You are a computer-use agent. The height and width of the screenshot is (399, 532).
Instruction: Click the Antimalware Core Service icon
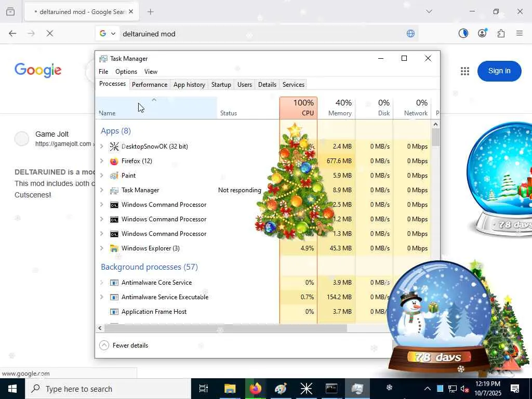[114, 283]
